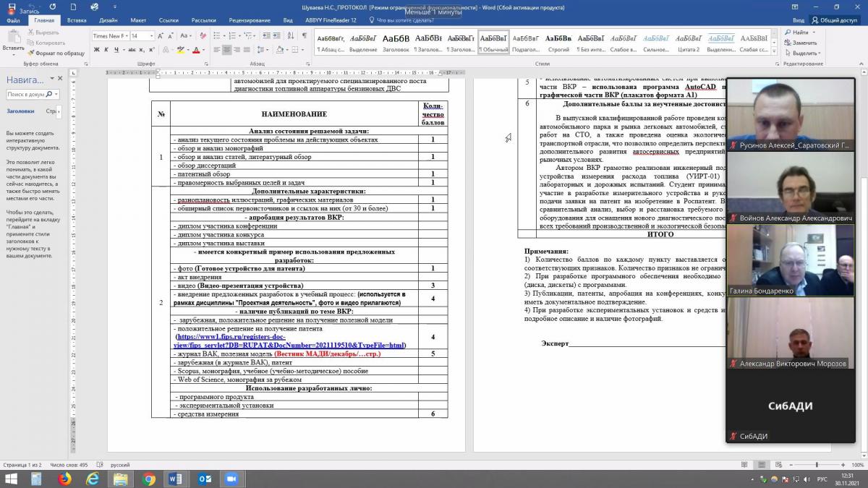Open Zoom app from the taskbar
The height and width of the screenshot is (488, 868).
point(231,479)
